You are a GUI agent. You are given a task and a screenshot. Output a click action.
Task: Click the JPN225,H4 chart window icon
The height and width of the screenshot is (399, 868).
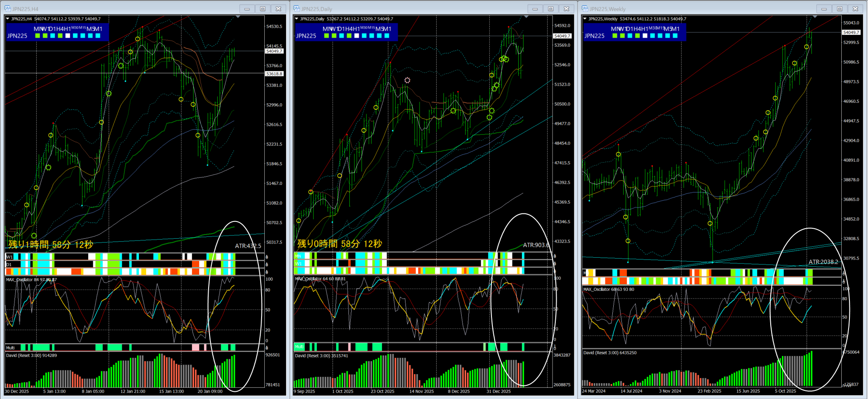pos(7,9)
